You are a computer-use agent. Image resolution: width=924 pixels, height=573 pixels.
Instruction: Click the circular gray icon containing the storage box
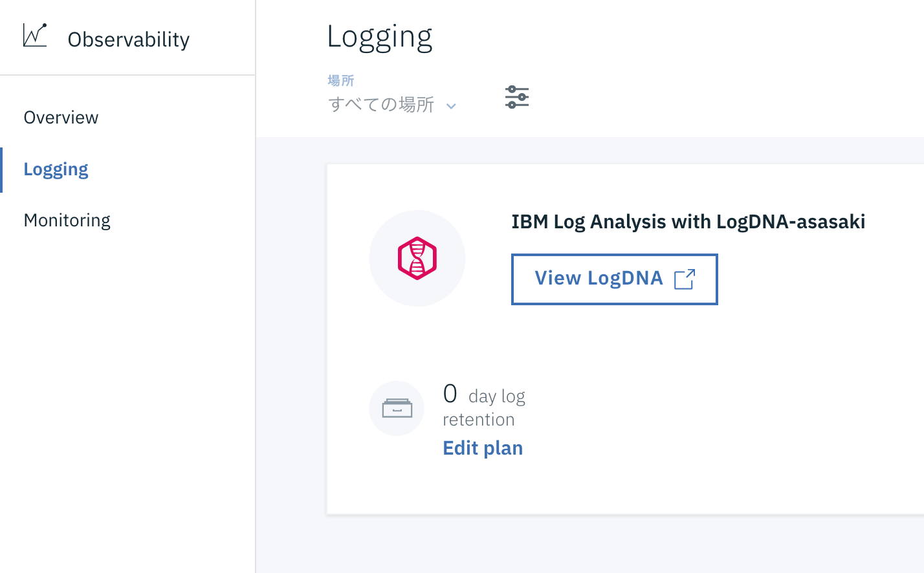pos(396,408)
